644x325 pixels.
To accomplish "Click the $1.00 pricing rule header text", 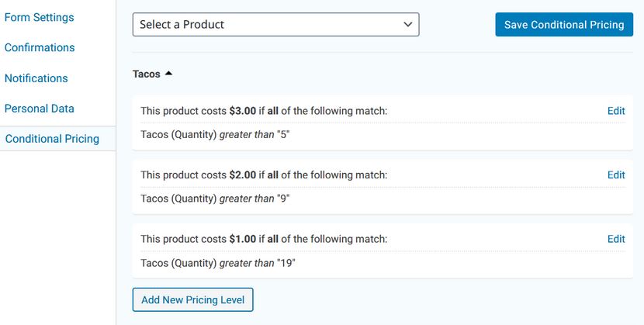I will pyautogui.click(x=264, y=239).
